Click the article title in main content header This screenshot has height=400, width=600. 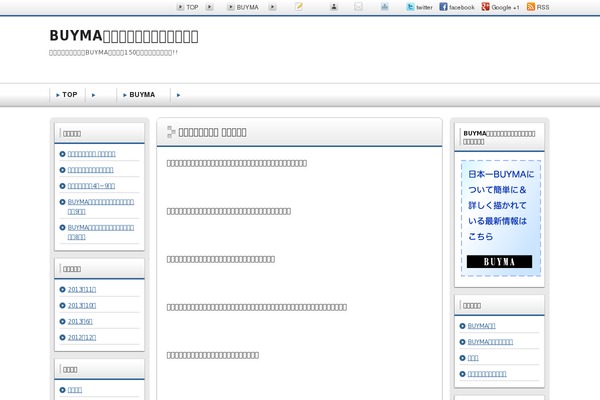[212, 132]
